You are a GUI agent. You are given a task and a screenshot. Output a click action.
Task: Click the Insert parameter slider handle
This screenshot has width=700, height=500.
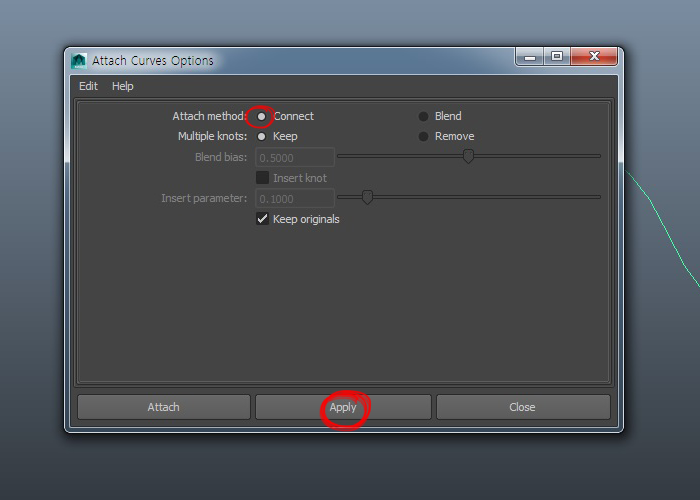367,197
